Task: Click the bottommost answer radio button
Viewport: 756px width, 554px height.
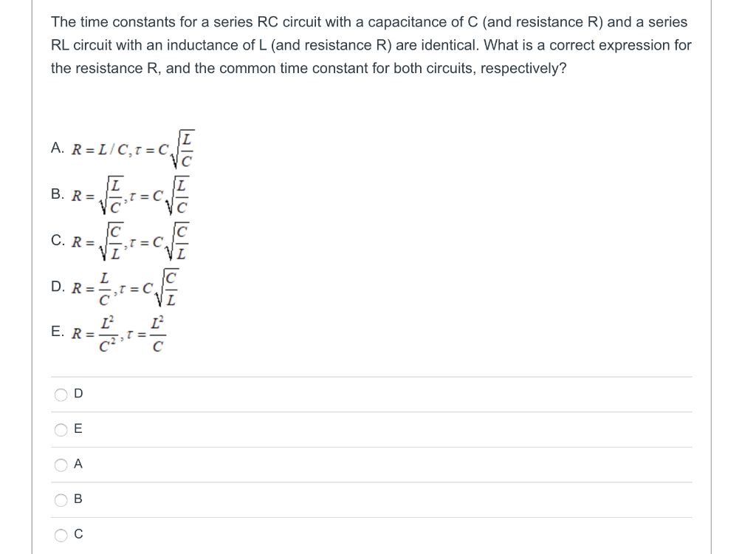Action: coord(61,534)
